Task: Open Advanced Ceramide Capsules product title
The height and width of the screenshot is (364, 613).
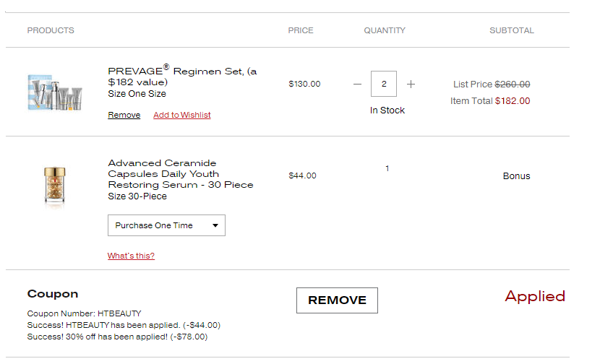Action: (181, 174)
